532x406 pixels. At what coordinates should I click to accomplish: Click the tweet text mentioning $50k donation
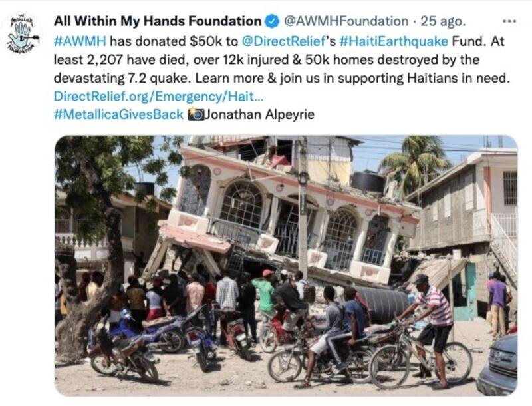pos(174,41)
